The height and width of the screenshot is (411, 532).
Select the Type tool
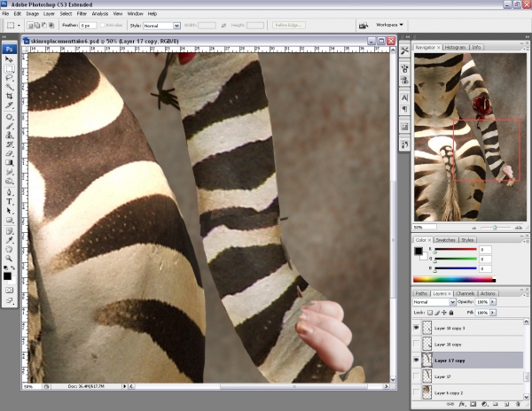pyautogui.click(x=9, y=202)
